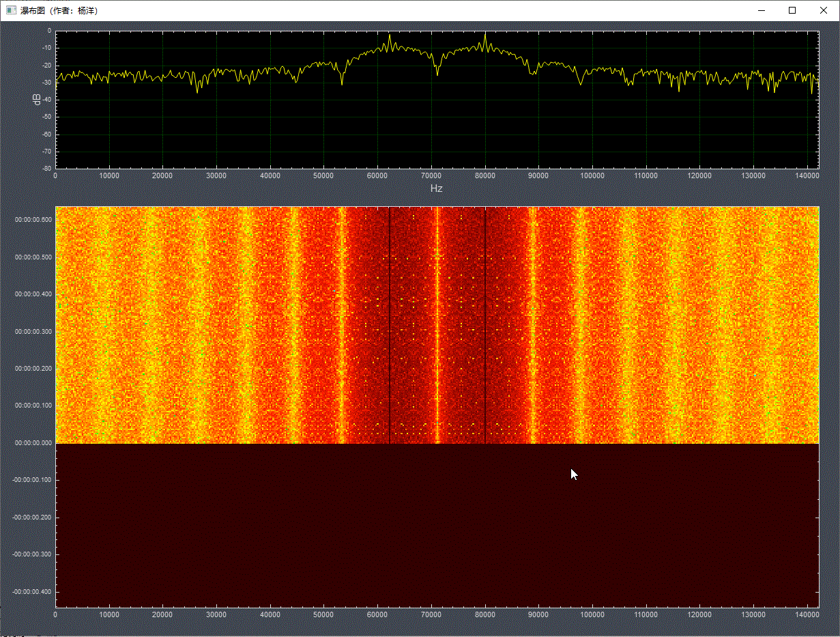Image resolution: width=840 pixels, height=637 pixels.
Task: Click the dB axis label
Action: [37, 99]
